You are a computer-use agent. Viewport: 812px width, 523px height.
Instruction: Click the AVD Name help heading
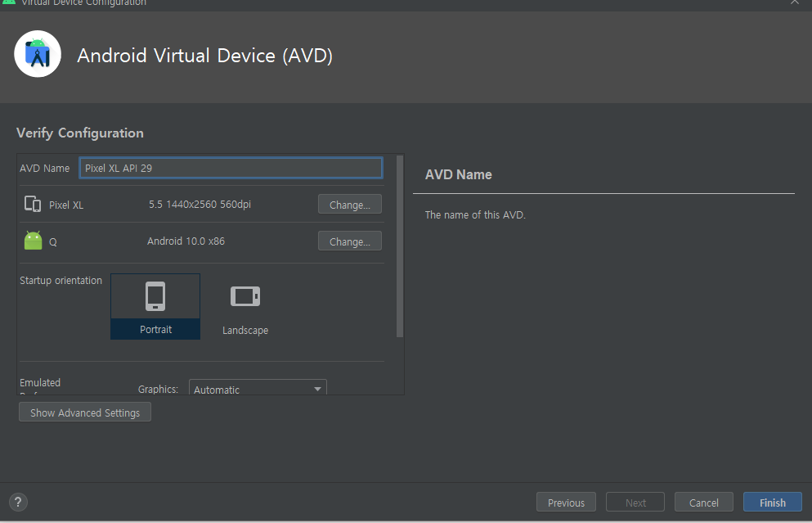click(458, 174)
